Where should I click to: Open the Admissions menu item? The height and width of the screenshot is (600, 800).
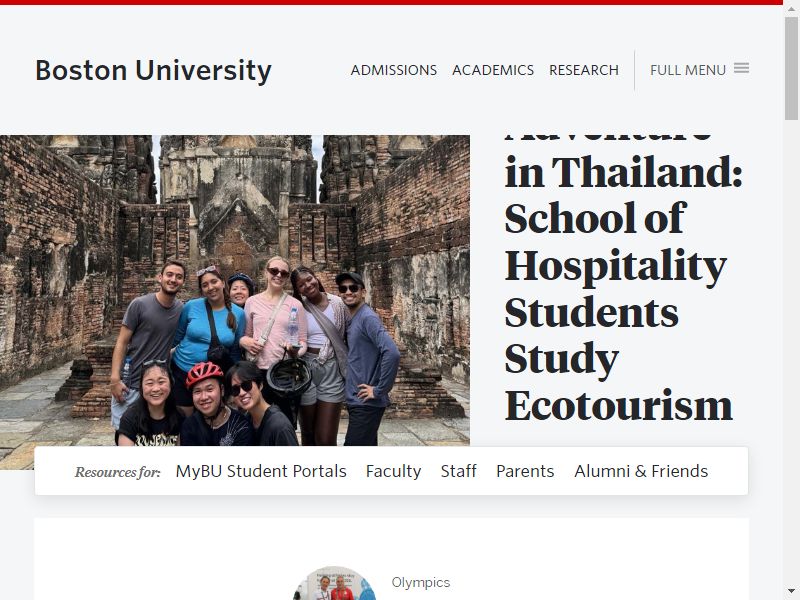coord(393,70)
